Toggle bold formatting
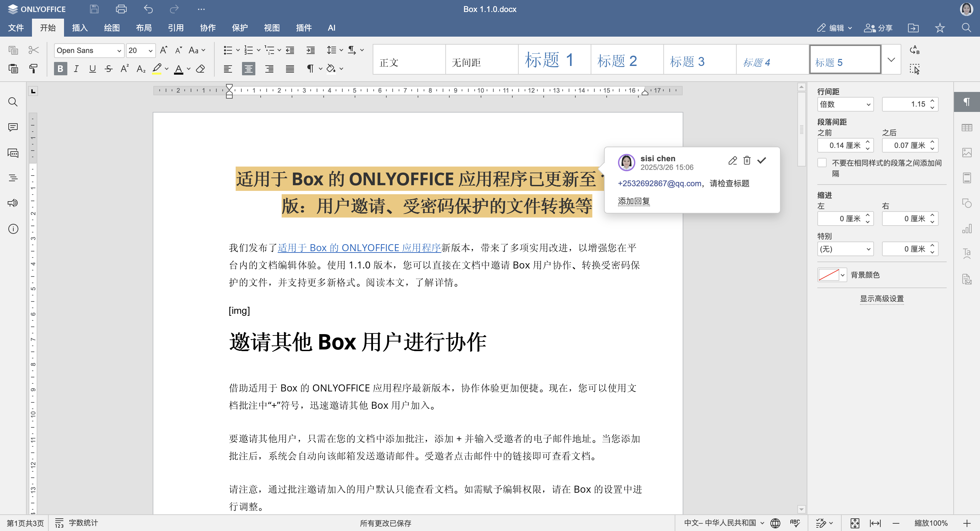 click(60, 69)
